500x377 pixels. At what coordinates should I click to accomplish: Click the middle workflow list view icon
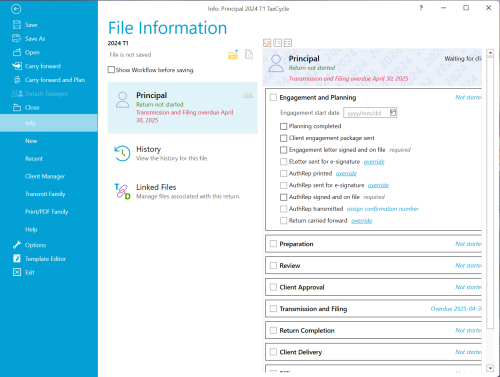[277, 43]
